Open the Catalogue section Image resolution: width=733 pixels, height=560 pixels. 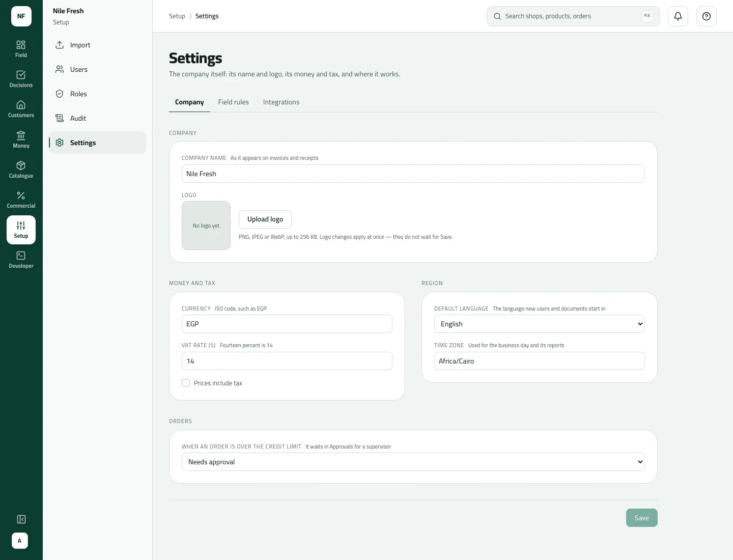pyautogui.click(x=21, y=170)
